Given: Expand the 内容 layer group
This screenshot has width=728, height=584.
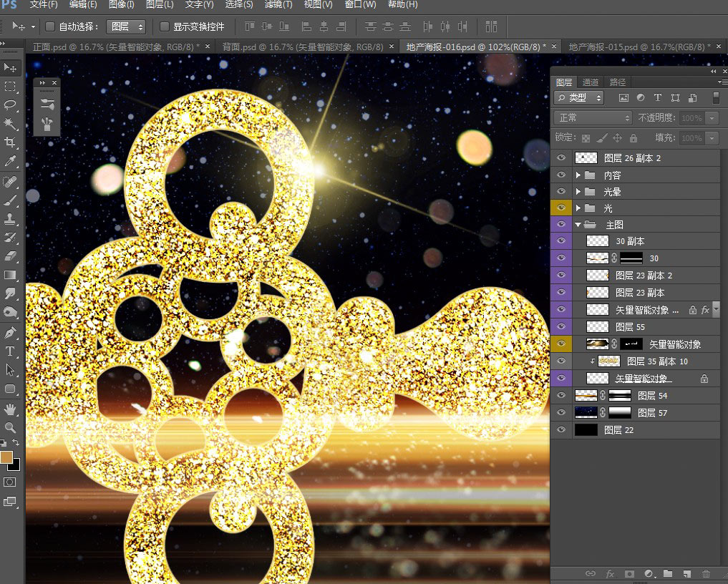Looking at the screenshot, I should [x=578, y=175].
